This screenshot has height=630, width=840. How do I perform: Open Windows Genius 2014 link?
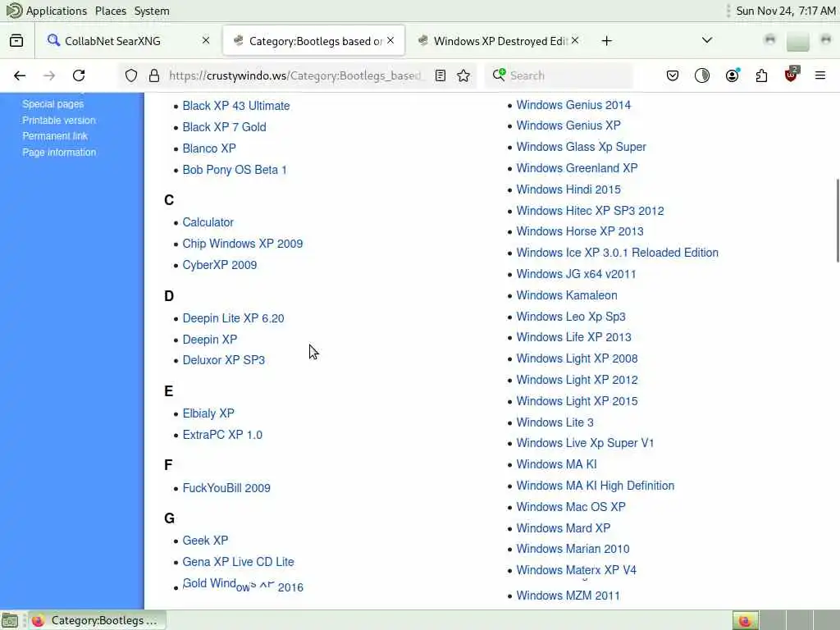coord(573,105)
